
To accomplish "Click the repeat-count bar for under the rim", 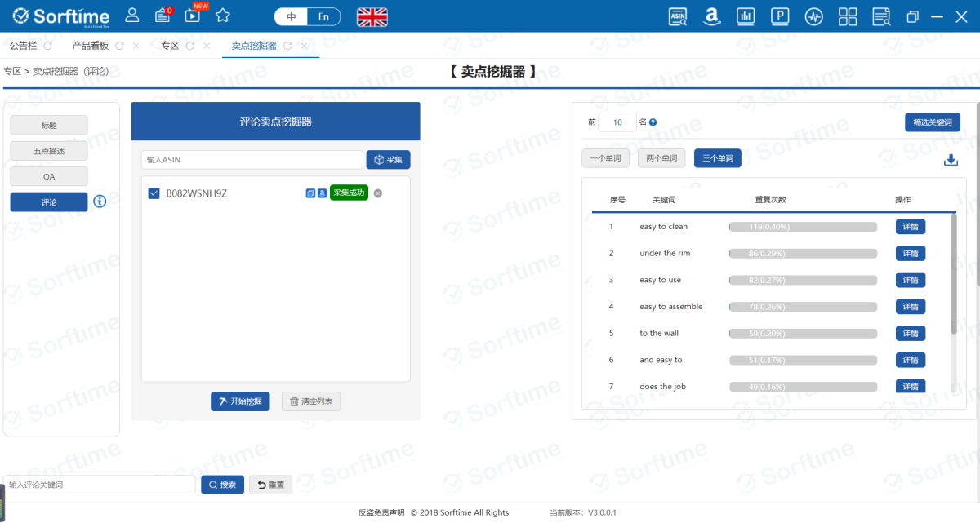I will click(803, 253).
